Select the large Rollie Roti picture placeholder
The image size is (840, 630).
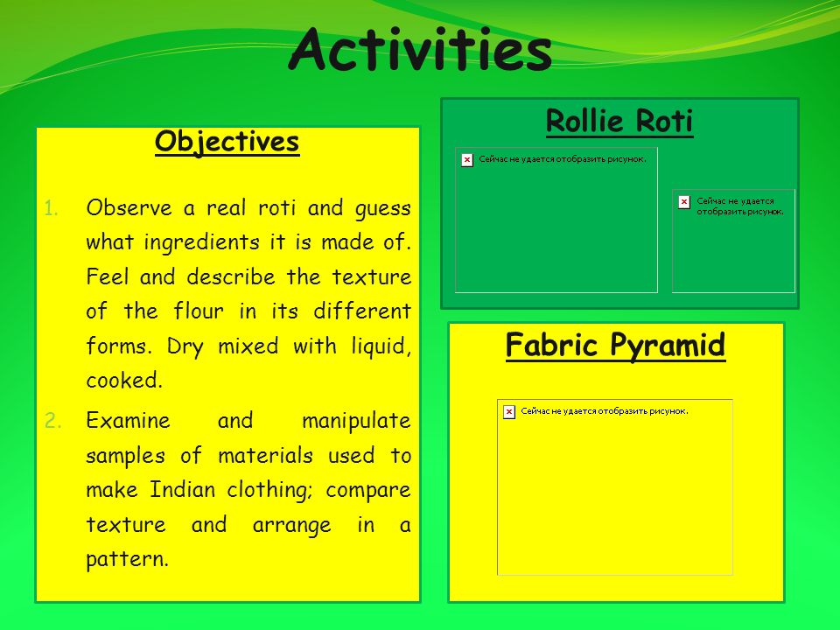(x=556, y=220)
